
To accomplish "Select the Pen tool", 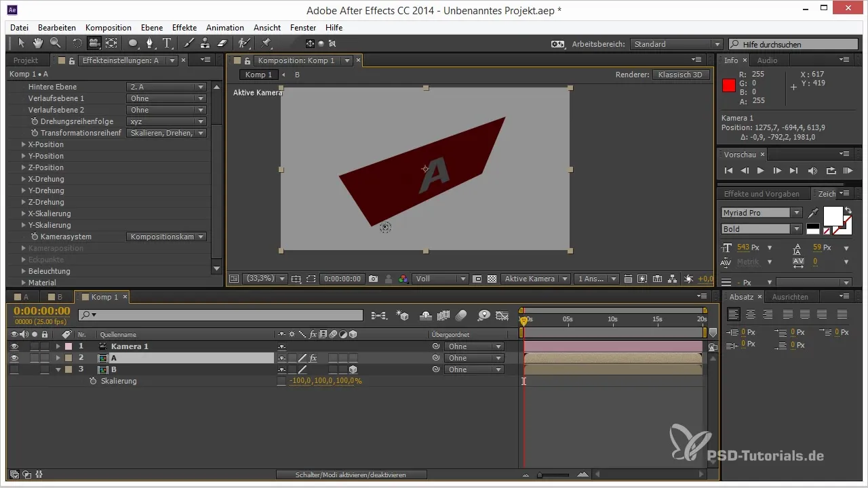I will click(x=150, y=43).
